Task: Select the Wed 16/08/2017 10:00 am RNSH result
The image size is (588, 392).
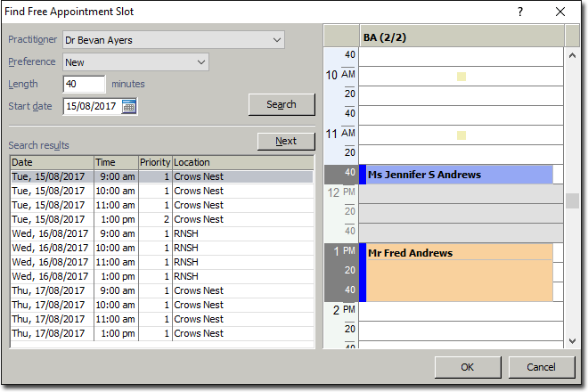Action: [x=162, y=248]
